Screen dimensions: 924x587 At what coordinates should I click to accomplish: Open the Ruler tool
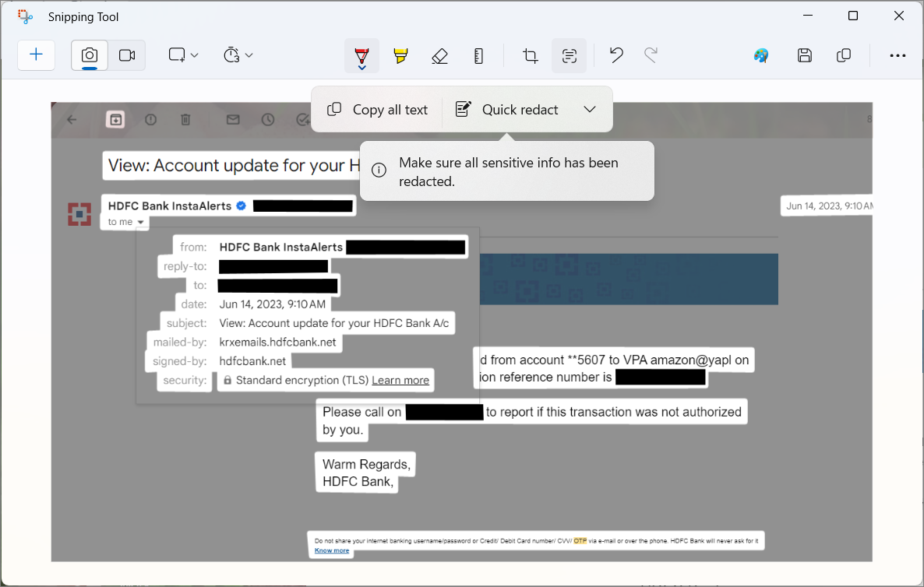click(x=478, y=55)
